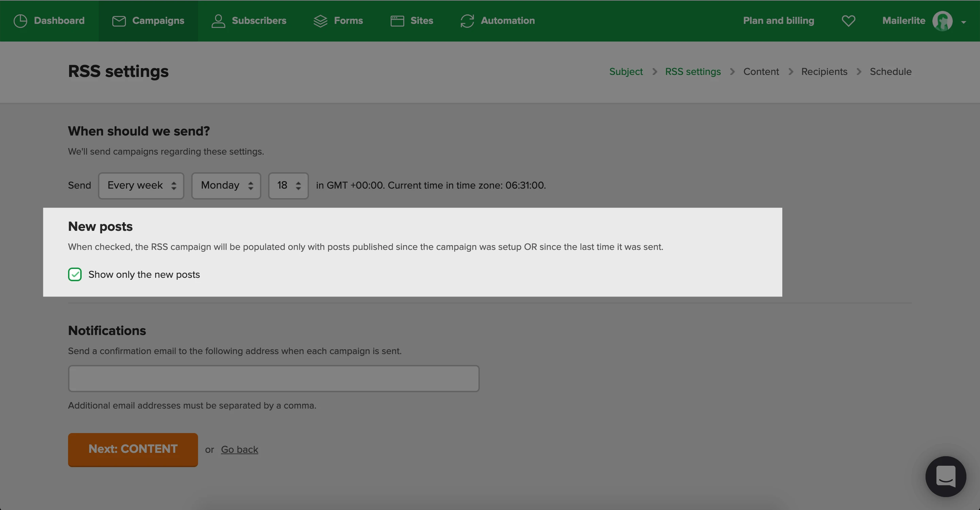Open the hour 18 dropdown
This screenshot has height=510, width=980.
288,186
